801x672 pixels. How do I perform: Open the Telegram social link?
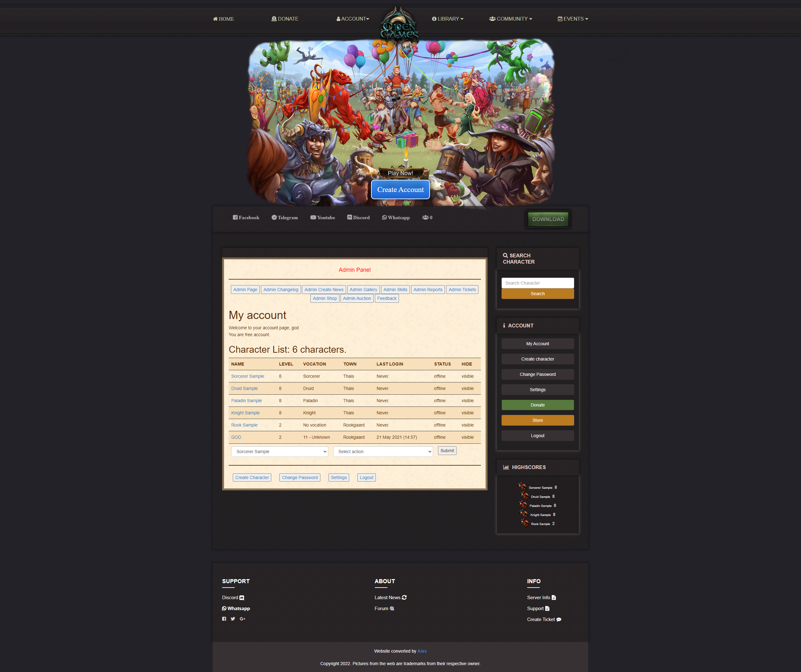[284, 218]
